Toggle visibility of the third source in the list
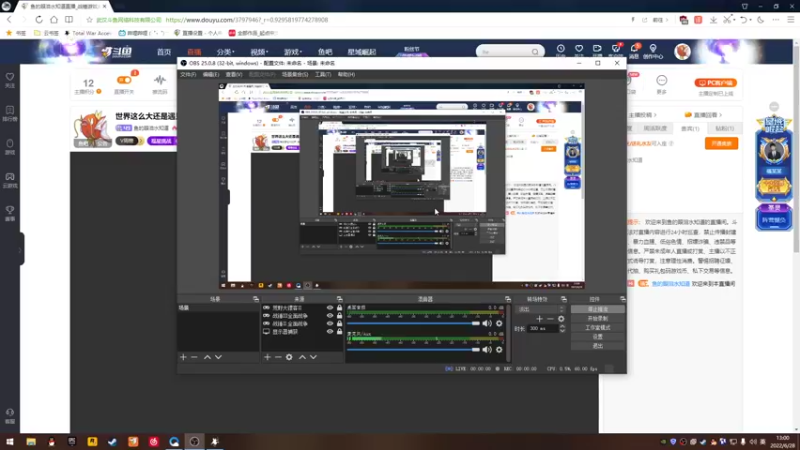This screenshot has width=800, height=450. (330, 323)
